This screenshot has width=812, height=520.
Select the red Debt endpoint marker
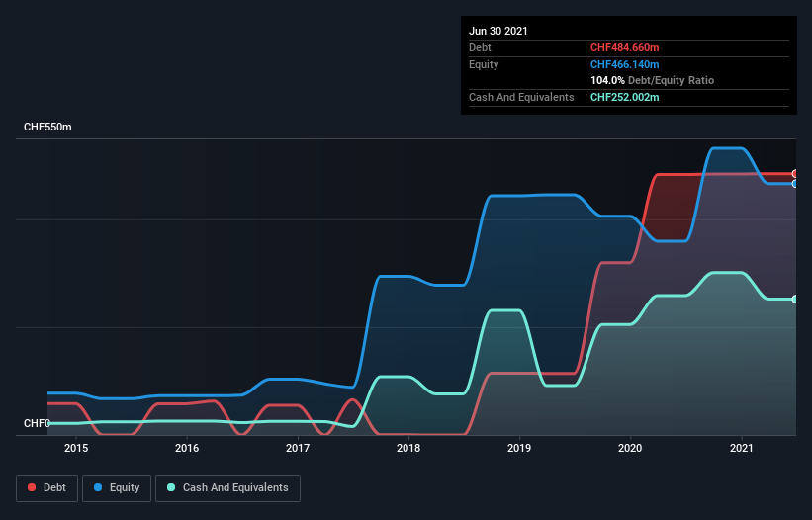tap(795, 174)
